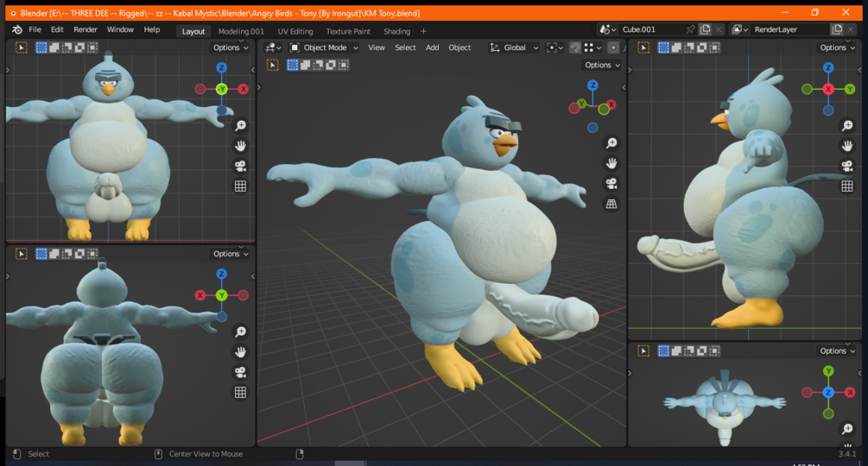Click red X axis gizmo in top-left viewport
The height and width of the screenshot is (466, 868).
[243, 89]
